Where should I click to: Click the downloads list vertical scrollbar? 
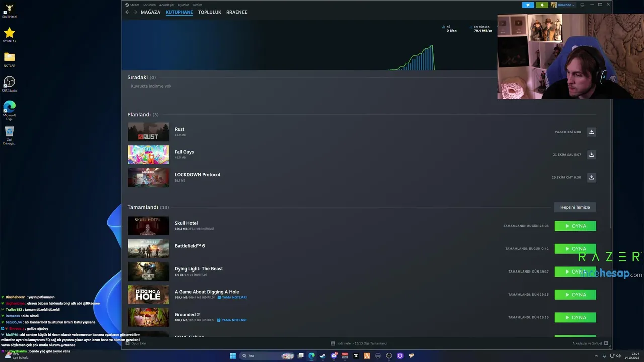point(611,163)
